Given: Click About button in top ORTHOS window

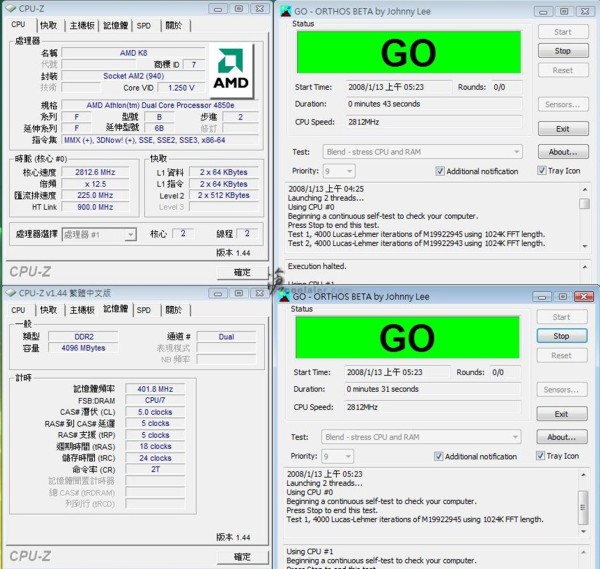Looking at the screenshot, I should 563,152.
